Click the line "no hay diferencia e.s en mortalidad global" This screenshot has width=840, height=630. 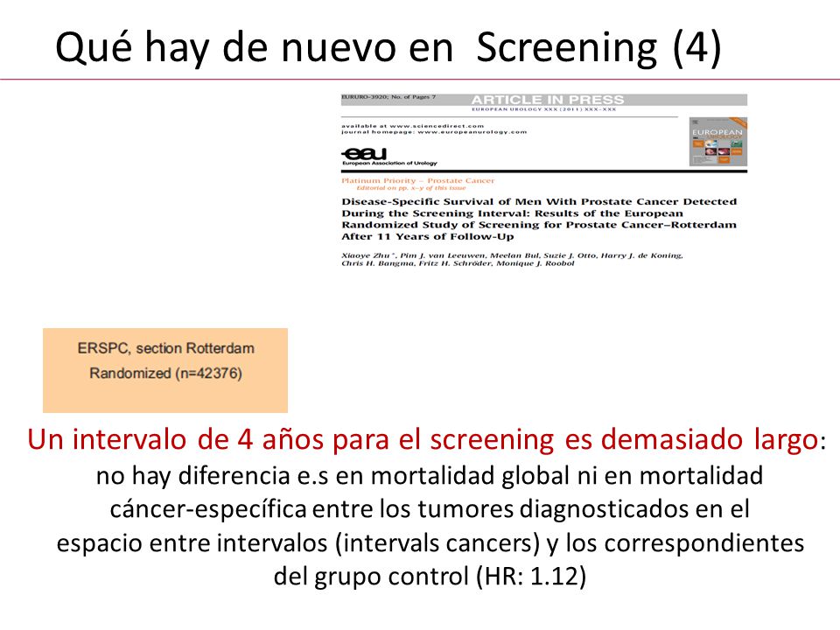430,476
